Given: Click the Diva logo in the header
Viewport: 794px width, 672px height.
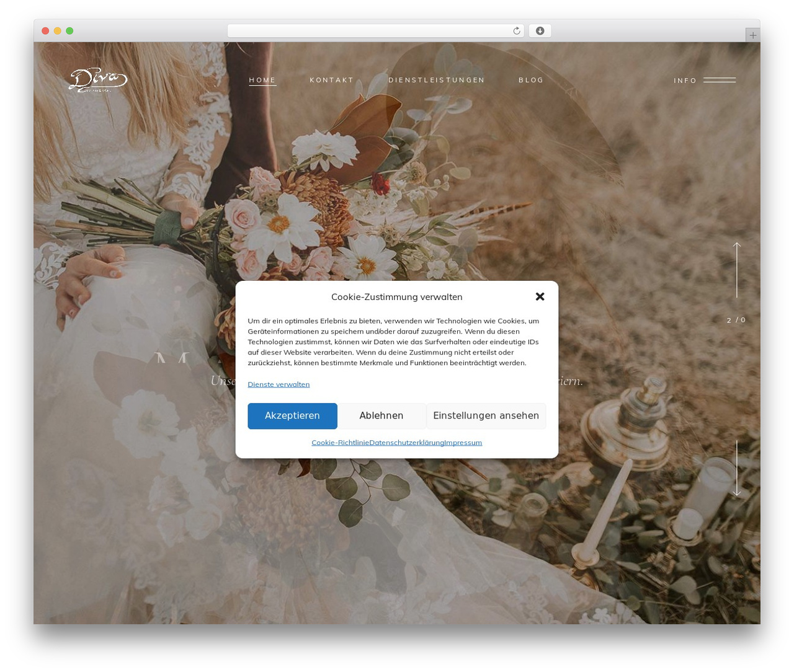Looking at the screenshot, I should point(98,80).
